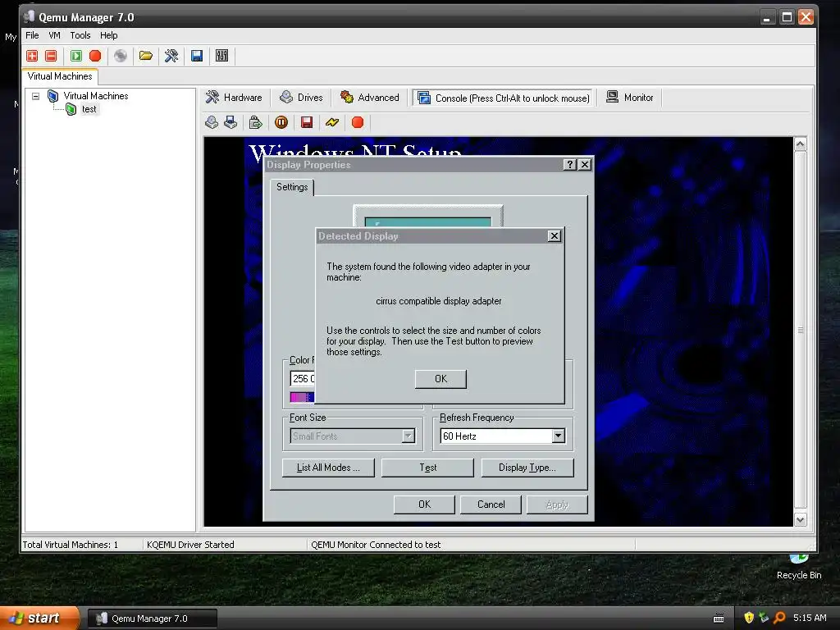The width and height of the screenshot is (840, 630).
Task: Click the red stop icon in main toolbar
Action: coord(95,56)
